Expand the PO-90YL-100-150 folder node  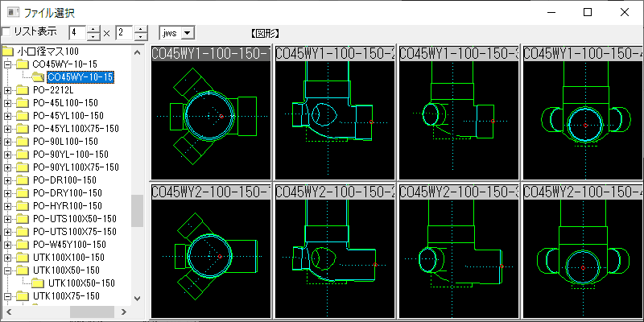(x=7, y=155)
